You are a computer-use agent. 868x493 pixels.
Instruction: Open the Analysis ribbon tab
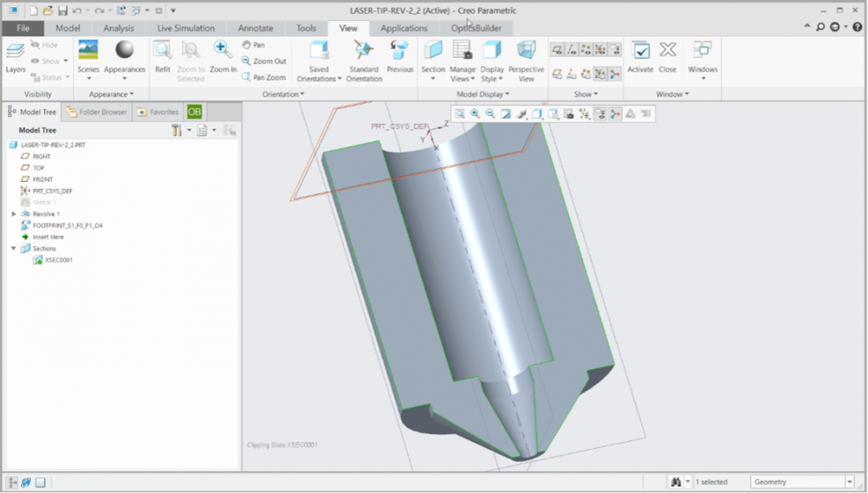(x=118, y=28)
